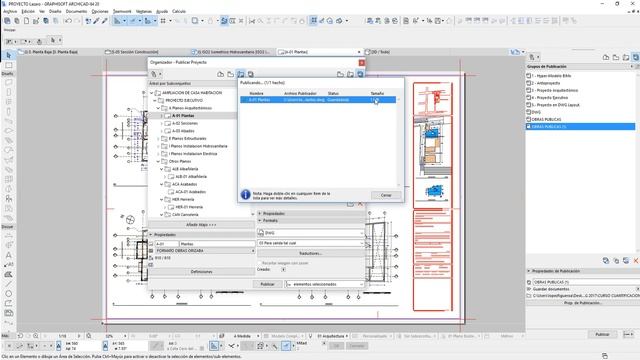Open the Teamwork menu

122,11
